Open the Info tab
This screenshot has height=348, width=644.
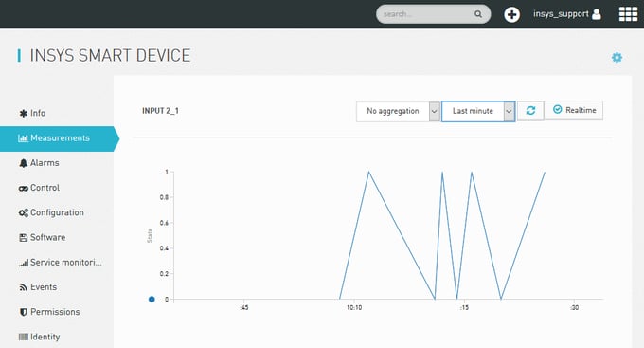point(57,113)
